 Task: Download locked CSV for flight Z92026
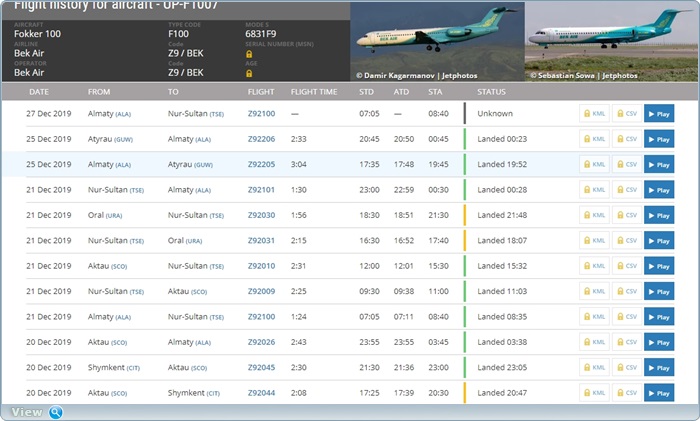tap(627, 342)
